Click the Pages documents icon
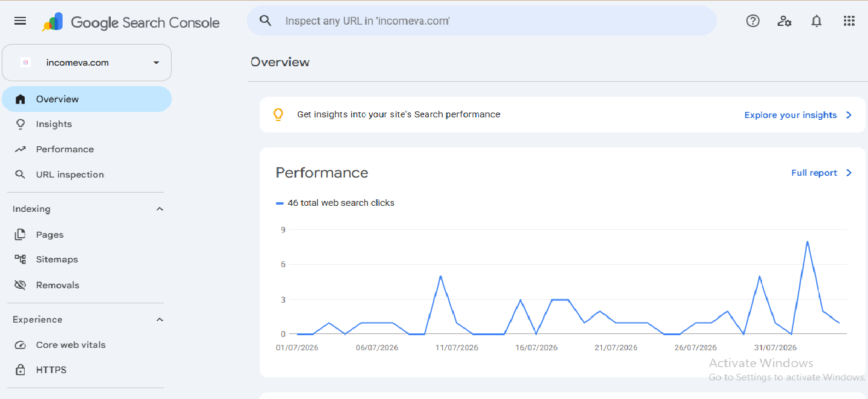The width and height of the screenshot is (868, 399). (x=20, y=235)
